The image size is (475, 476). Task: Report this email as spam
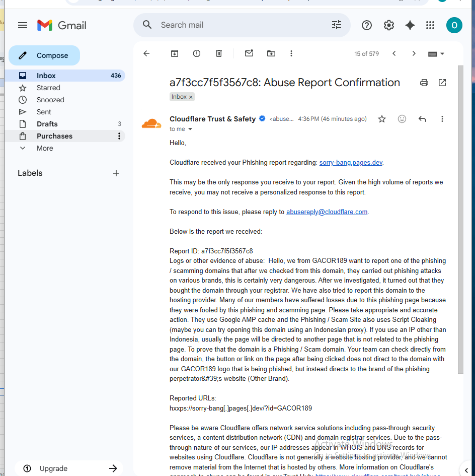click(x=197, y=54)
